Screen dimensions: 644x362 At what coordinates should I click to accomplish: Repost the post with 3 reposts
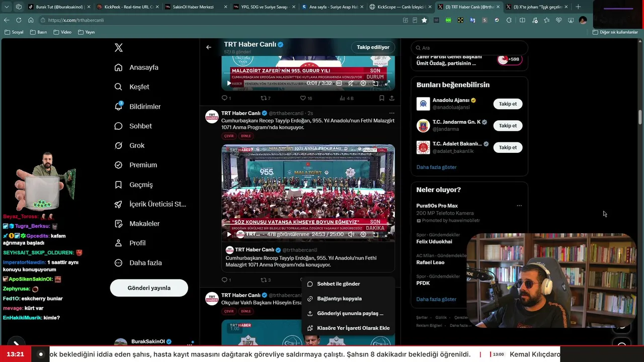click(265, 280)
